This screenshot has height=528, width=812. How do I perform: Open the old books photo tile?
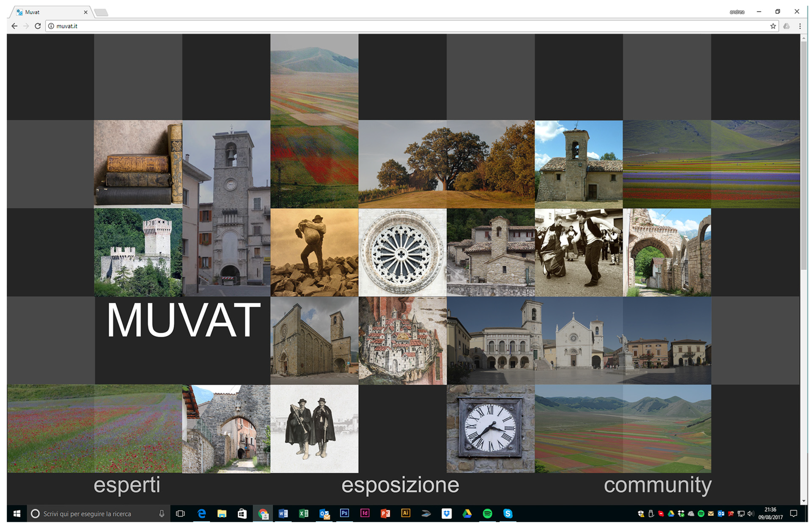click(138, 164)
